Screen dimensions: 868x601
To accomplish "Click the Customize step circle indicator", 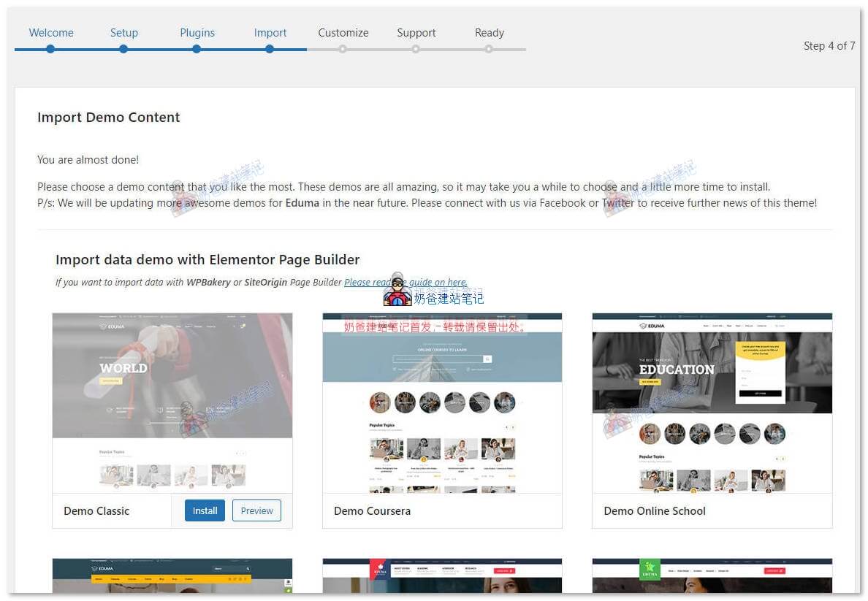I will coord(343,50).
